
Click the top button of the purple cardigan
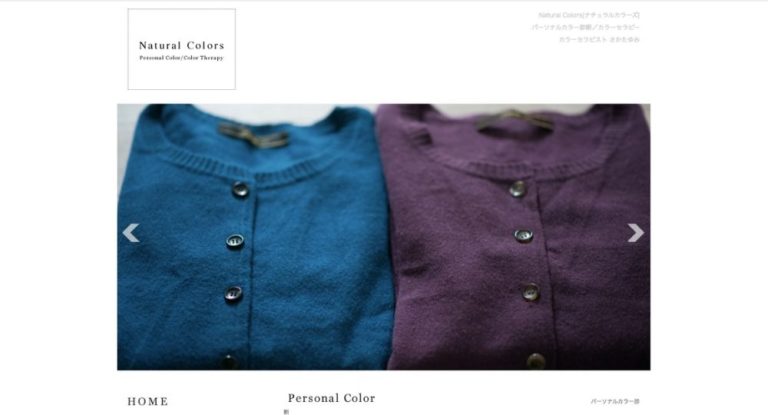tap(518, 189)
